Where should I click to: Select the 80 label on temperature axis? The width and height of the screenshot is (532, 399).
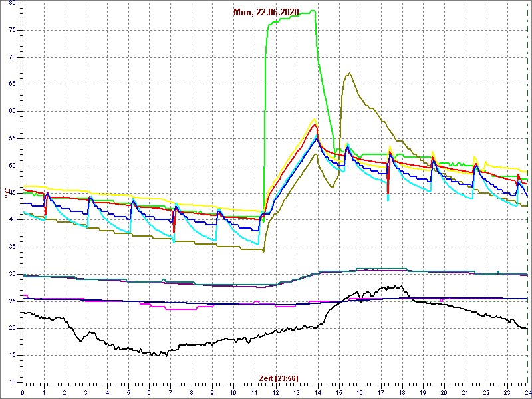(12, 3)
